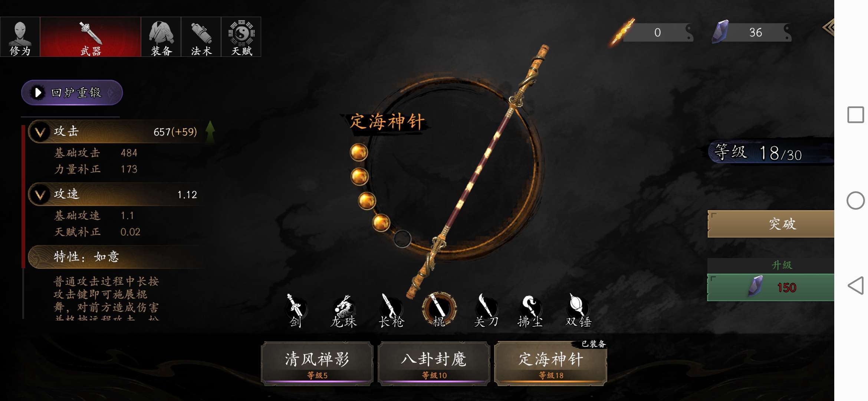Open the 法术 spells tab
This screenshot has height=401, width=868.
coord(201,37)
